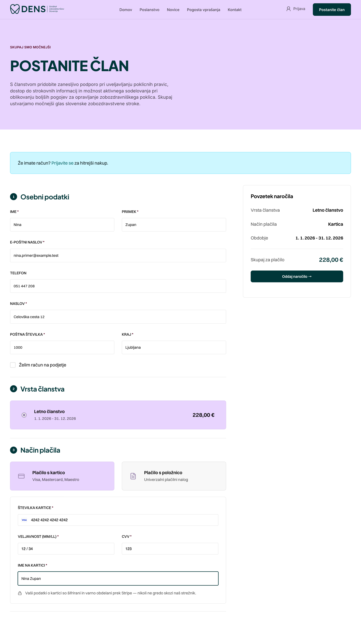The height and width of the screenshot is (644, 361).
Task: Click the padlock icon by Stripe notice
Action: (20, 593)
